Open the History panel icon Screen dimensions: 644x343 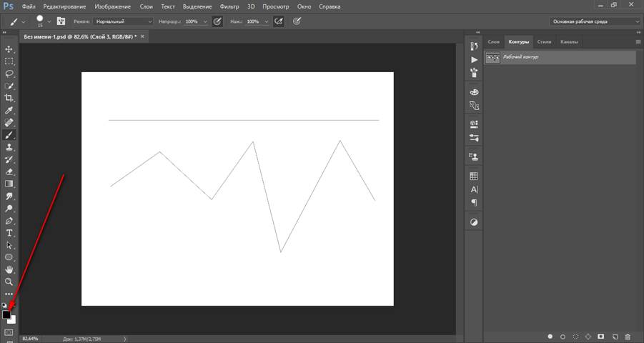click(474, 46)
